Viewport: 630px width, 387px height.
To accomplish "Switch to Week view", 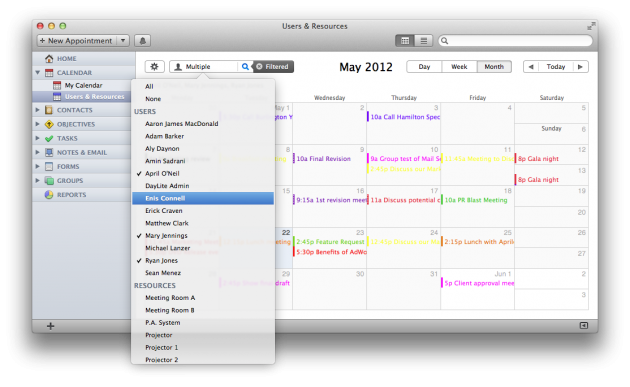I will click(459, 67).
